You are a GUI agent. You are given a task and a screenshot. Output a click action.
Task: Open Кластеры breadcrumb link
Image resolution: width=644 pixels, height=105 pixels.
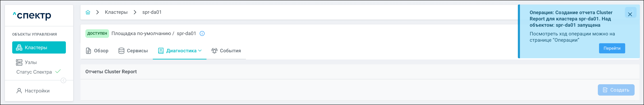(116, 12)
